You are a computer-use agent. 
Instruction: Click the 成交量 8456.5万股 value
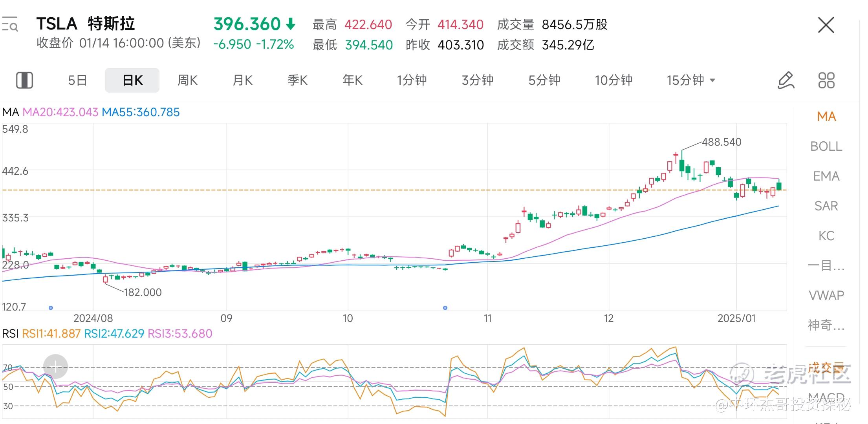pos(575,25)
